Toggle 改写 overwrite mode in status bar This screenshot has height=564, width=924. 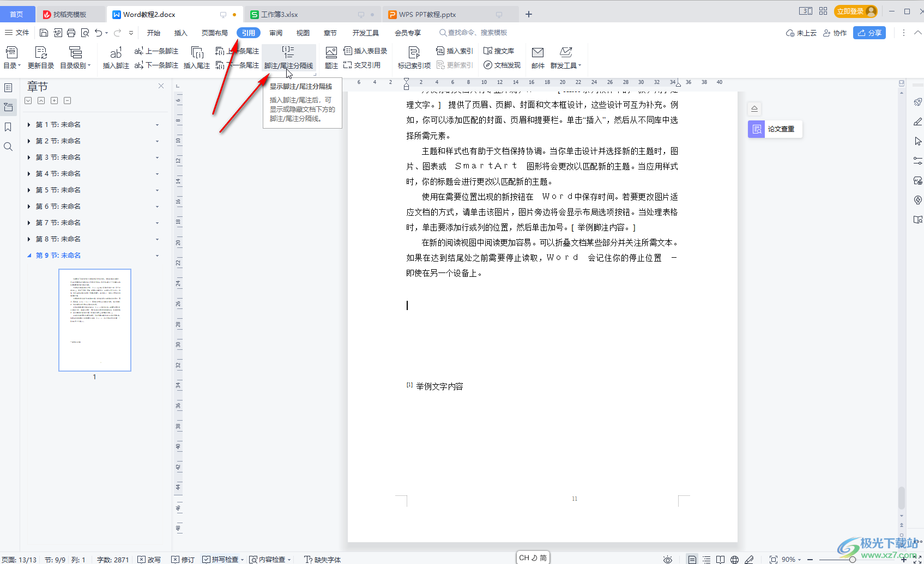149,560
